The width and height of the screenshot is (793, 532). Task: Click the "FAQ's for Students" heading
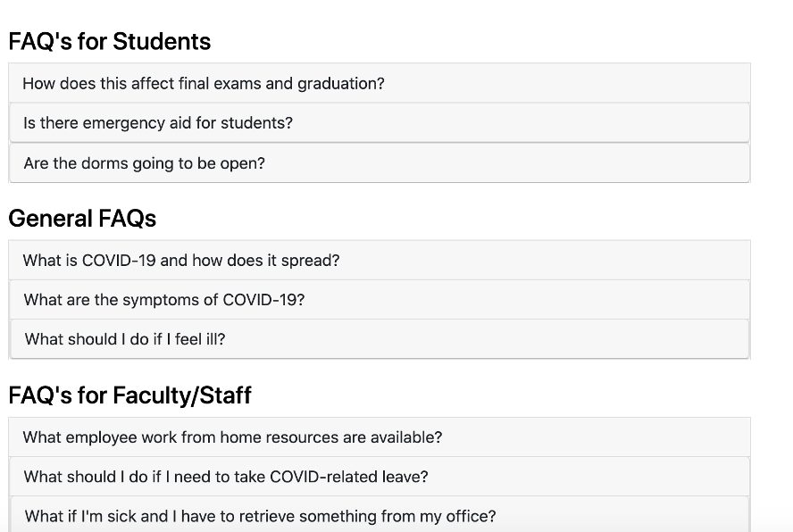click(109, 41)
